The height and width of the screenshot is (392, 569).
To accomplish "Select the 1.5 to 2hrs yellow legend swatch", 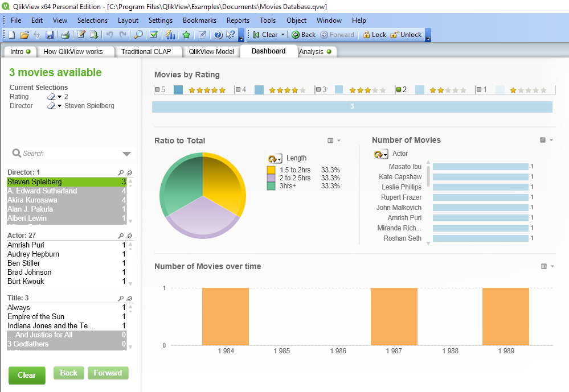I will coord(271,170).
